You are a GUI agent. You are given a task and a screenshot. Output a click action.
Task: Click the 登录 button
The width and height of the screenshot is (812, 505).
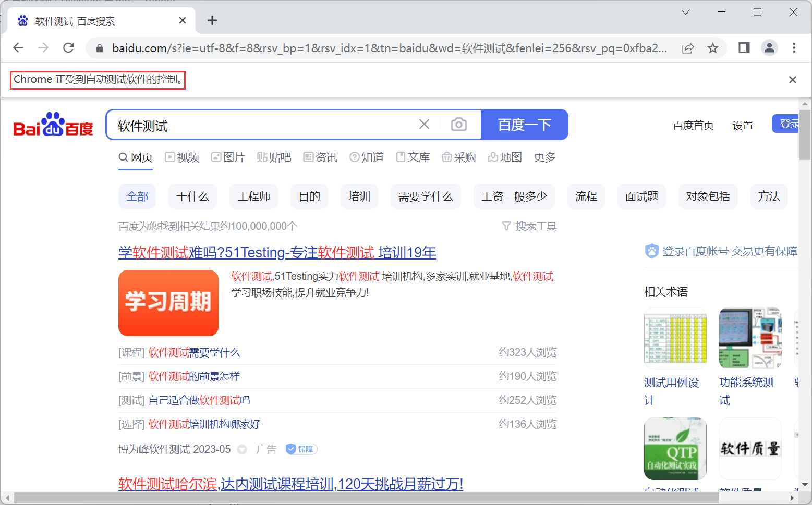point(785,124)
